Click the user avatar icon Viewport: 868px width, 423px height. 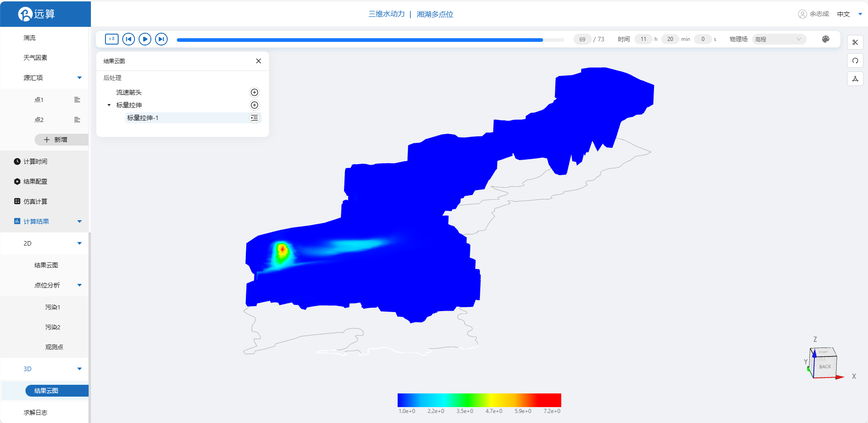pos(803,14)
